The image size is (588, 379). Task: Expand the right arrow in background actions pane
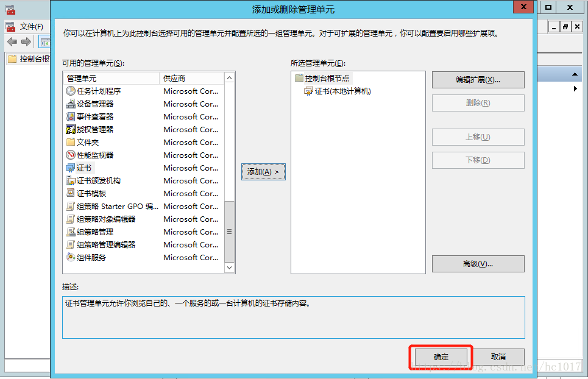[x=575, y=89]
